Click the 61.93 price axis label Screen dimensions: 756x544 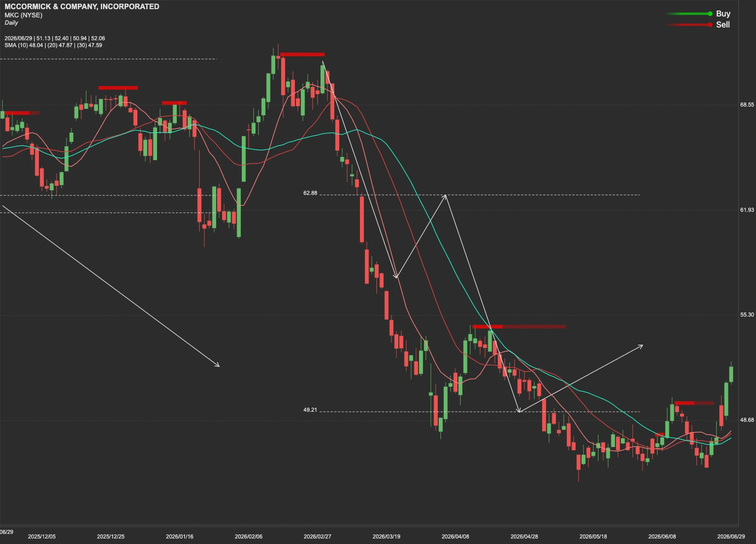(x=747, y=210)
